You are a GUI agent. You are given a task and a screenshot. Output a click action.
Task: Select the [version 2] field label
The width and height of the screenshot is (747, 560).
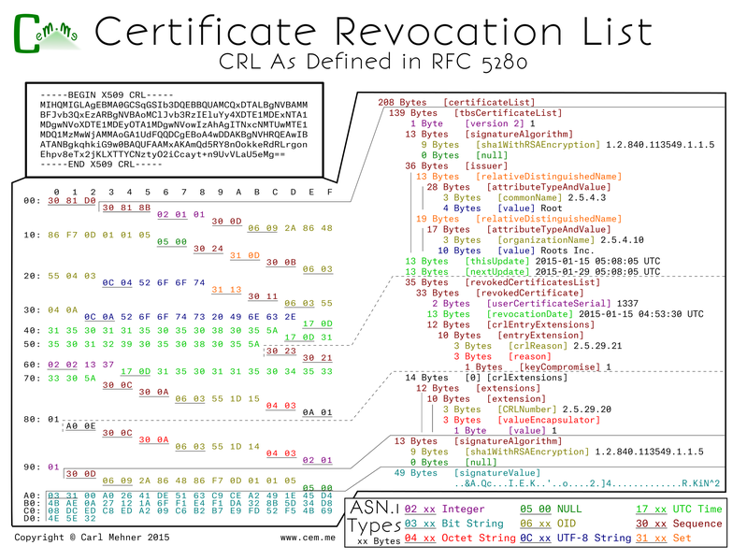click(x=495, y=123)
